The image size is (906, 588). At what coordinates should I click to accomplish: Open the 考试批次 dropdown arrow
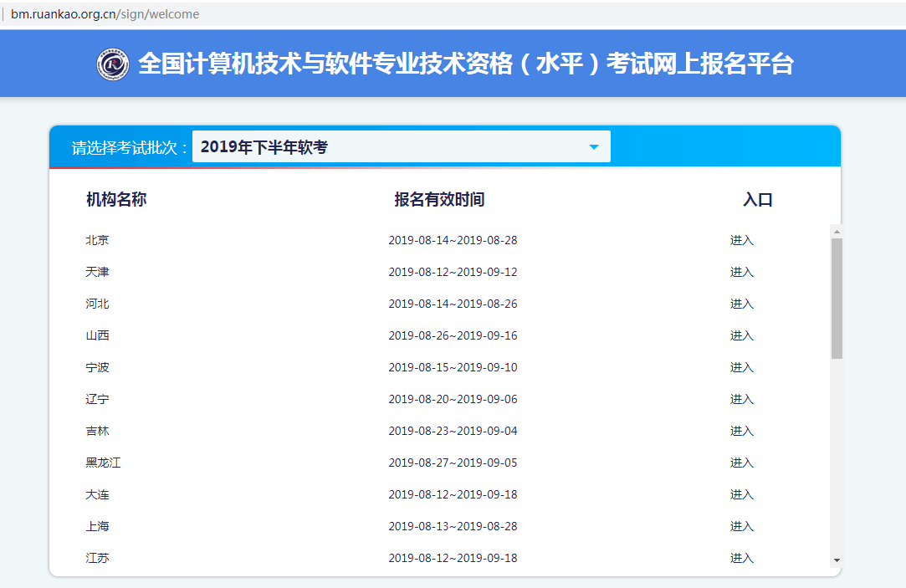pyautogui.click(x=593, y=146)
